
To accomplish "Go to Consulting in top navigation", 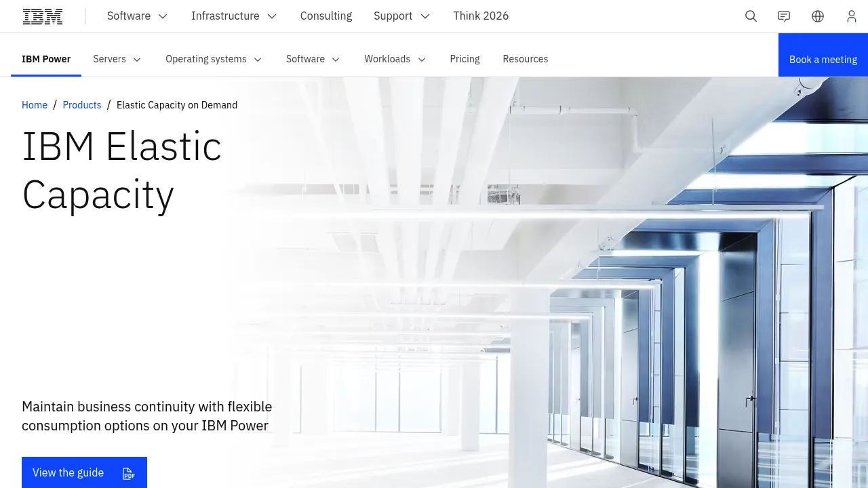I will [x=326, y=16].
